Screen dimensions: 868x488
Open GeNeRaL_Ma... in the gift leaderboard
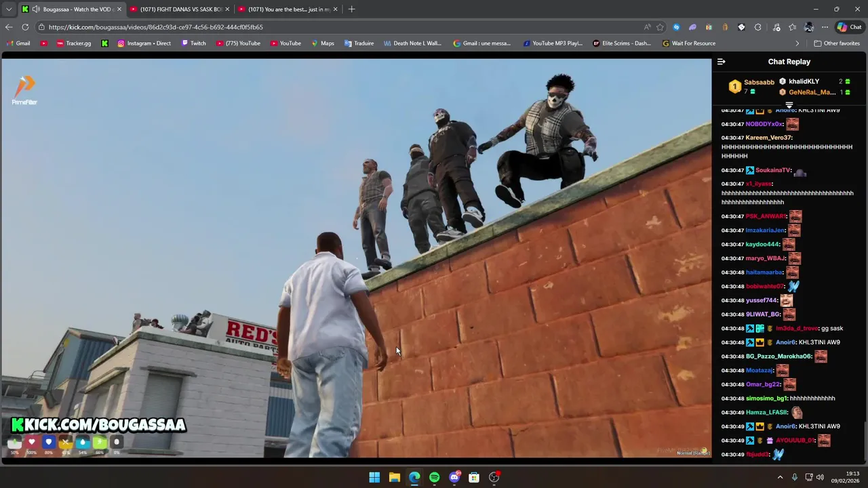(x=812, y=92)
